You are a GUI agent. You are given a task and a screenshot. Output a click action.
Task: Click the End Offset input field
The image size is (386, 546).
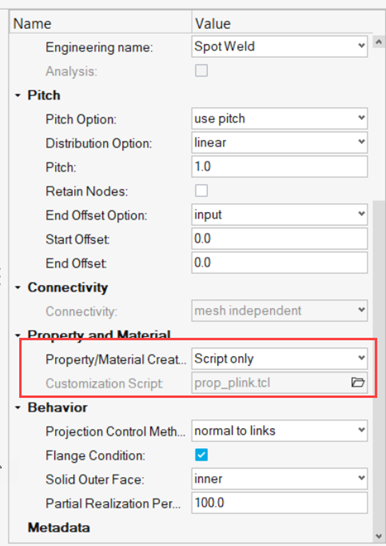(279, 263)
